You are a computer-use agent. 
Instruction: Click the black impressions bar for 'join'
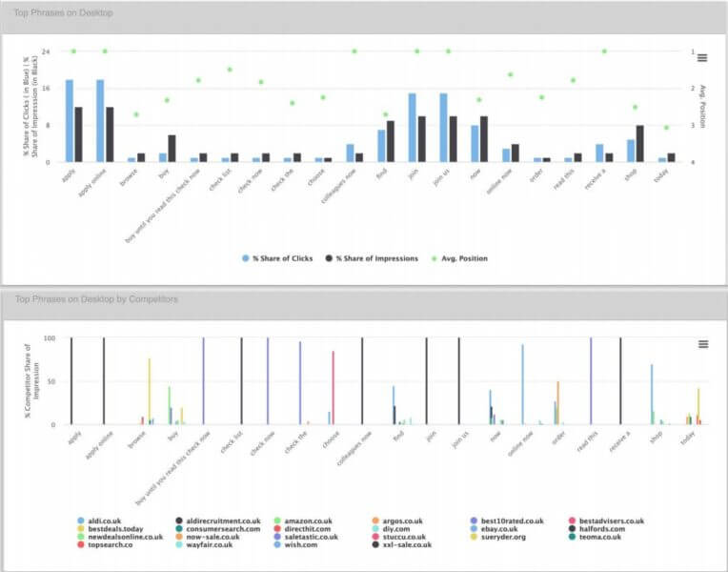(x=422, y=139)
